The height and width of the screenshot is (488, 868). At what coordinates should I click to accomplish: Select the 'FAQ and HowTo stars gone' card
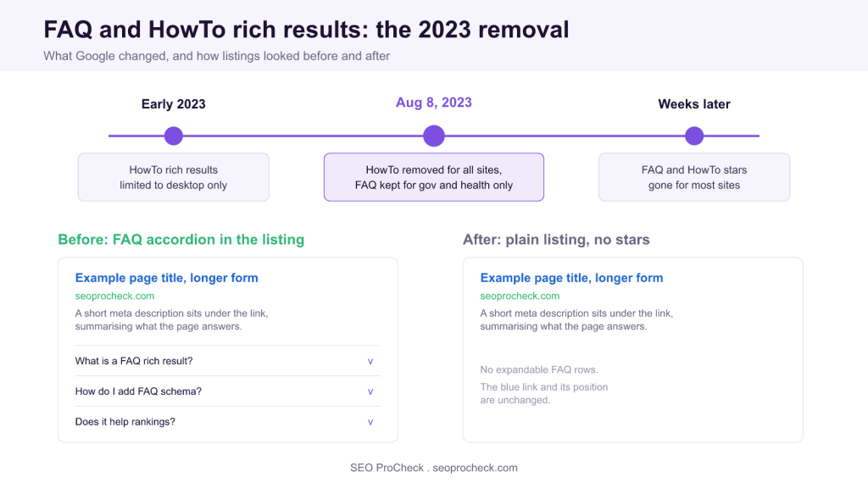694,177
